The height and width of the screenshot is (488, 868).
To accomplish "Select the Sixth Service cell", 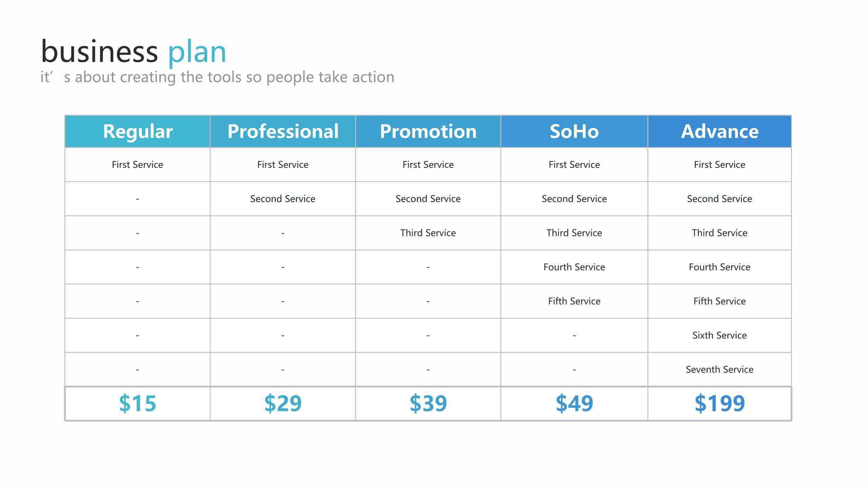I will click(719, 335).
